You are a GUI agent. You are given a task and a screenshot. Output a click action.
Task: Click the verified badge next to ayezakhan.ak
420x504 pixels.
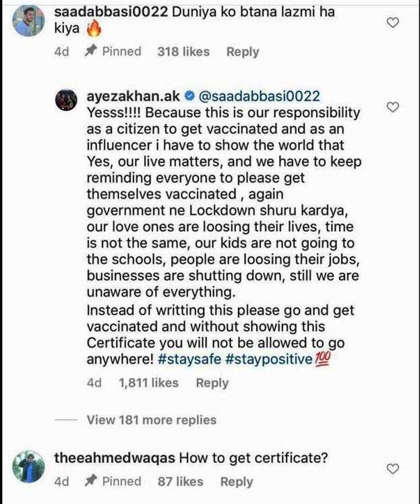pyautogui.click(x=190, y=96)
